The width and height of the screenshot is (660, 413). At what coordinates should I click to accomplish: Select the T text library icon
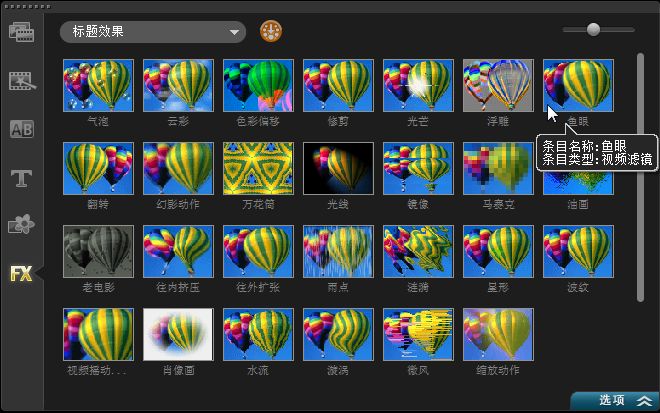(x=22, y=178)
